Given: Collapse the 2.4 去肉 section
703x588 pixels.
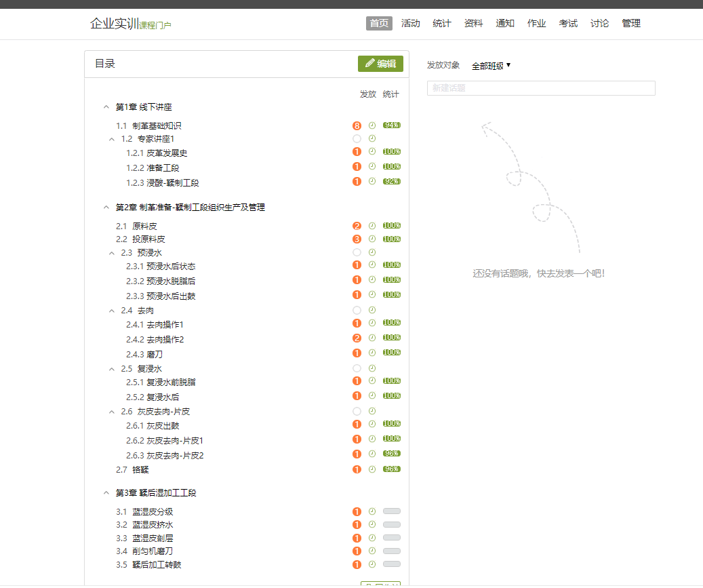Looking at the screenshot, I should [x=112, y=311].
